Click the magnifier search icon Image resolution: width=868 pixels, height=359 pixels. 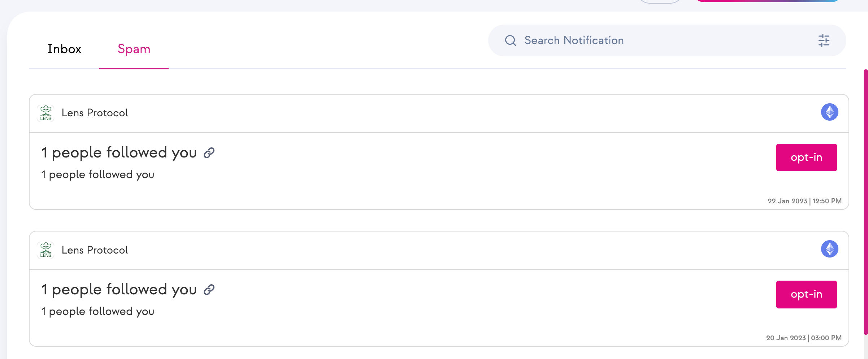click(x=510, y=40)
